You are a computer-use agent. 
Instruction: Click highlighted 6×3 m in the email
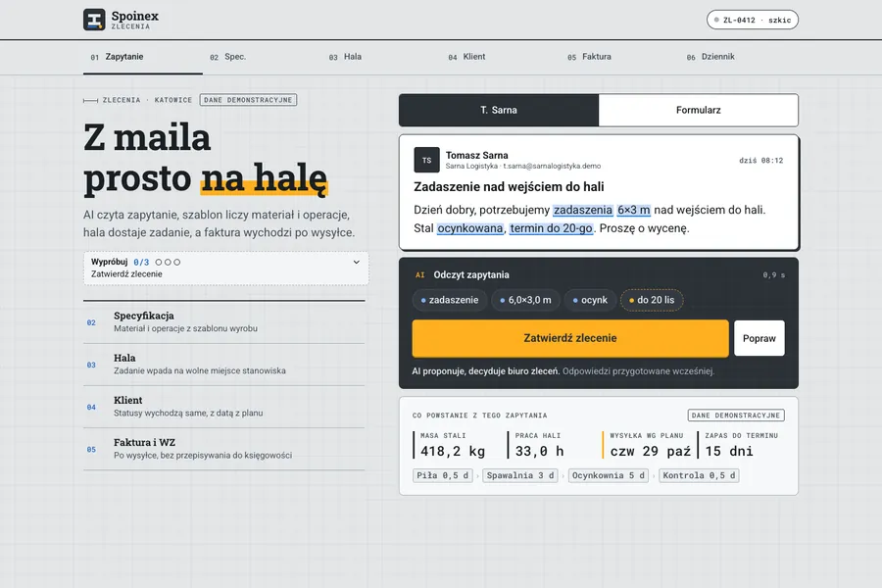click(x=633, y=210)
